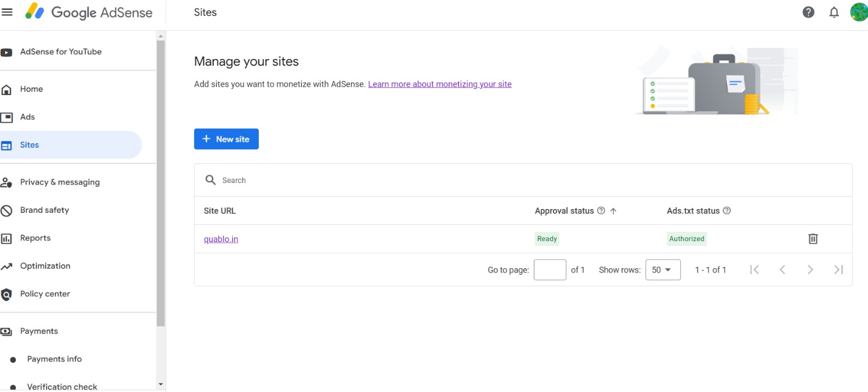The height and width of the screenshot is (392, 868).
Task: Go to previous page of the table
Action: click(782, 269)
